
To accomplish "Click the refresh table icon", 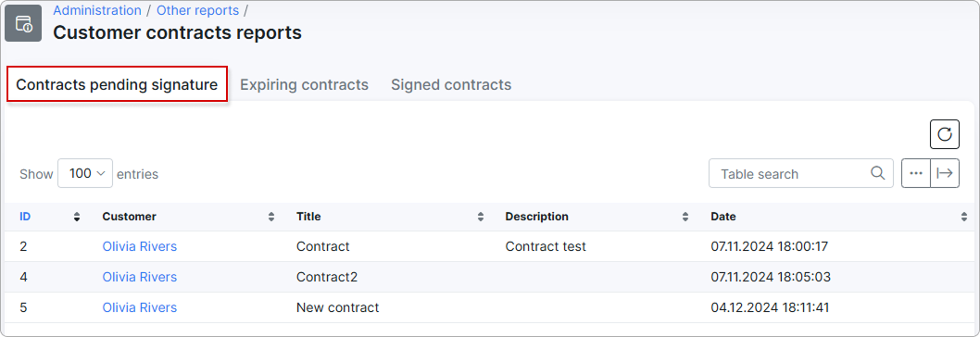I will [x=945, y=134].
